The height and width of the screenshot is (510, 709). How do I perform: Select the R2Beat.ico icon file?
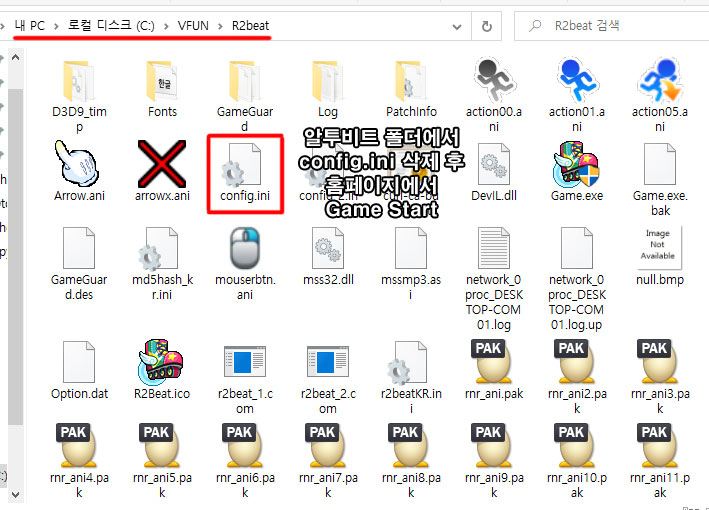click(x=162, y=369)
